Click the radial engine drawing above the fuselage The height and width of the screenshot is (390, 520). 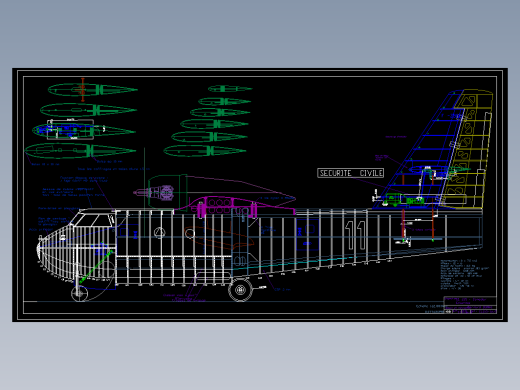tap(161, 193)
